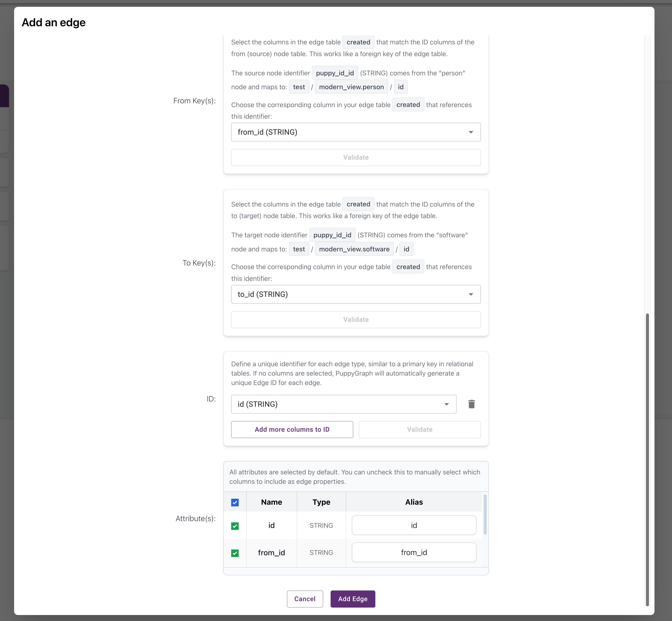The width and height of the screenshot is (672, 621).
Task: Uncheck the id attribute row
Action: click(235, 526)
